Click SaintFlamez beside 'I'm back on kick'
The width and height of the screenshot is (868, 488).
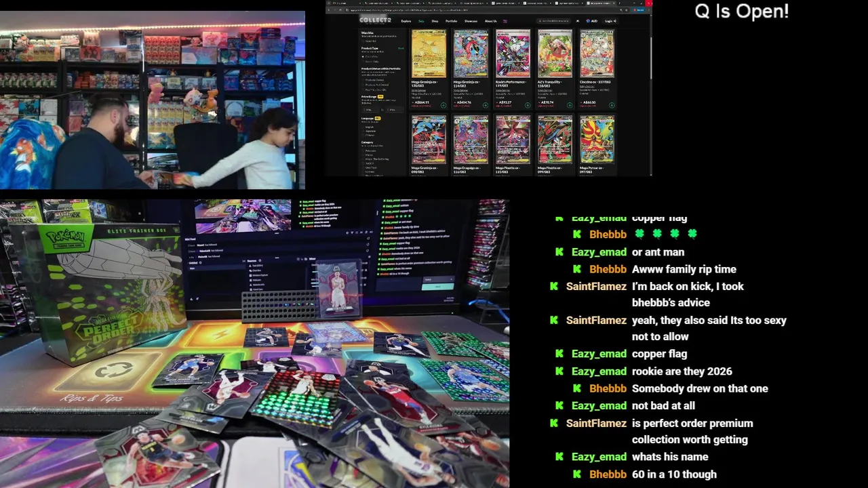click(596, 286)
